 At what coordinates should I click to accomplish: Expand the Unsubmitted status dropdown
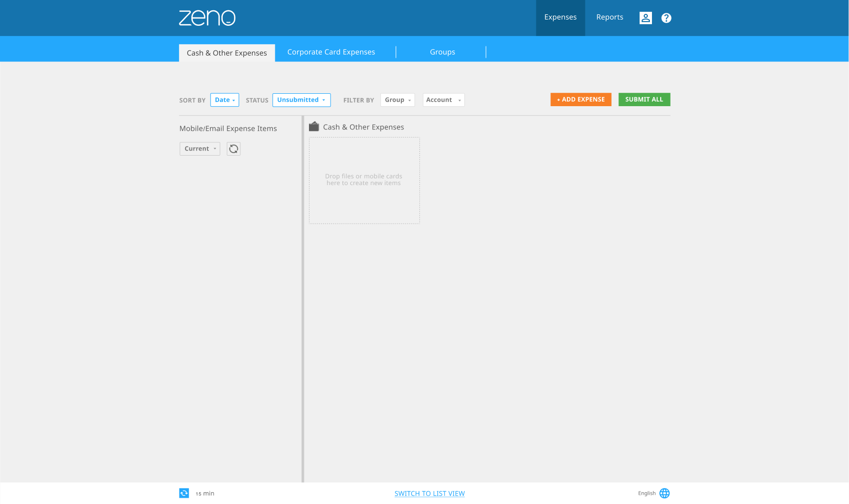pyautogui.click(x=301, y=100)
